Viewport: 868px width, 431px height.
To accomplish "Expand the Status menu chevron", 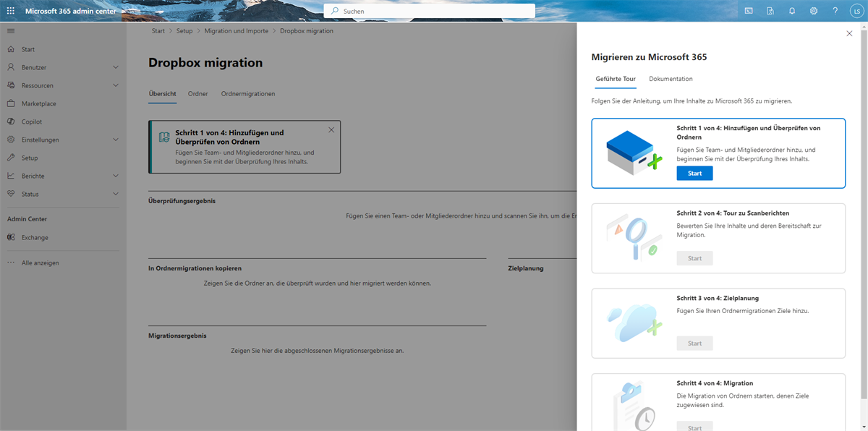I will [x=116, y=194].
